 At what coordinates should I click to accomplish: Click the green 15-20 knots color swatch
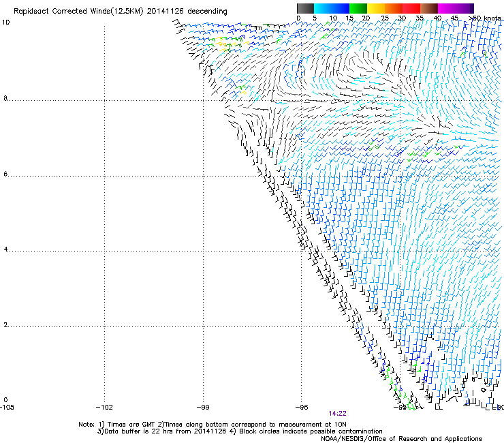[x=358, y=8]
